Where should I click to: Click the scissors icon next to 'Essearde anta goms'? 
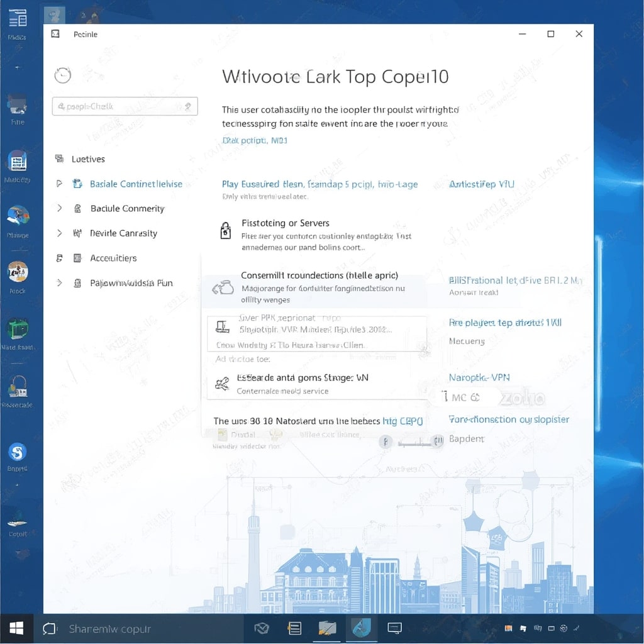[x=224, y=383]
